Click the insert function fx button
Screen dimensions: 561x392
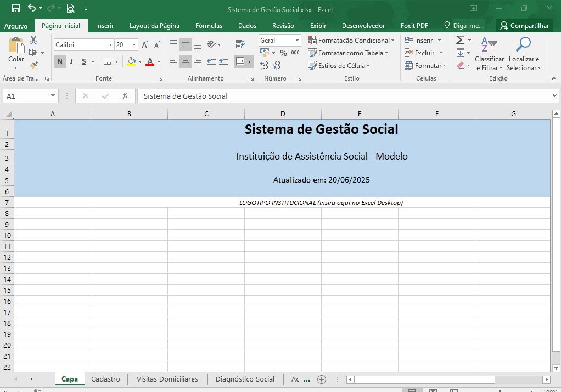click(125, 96)
